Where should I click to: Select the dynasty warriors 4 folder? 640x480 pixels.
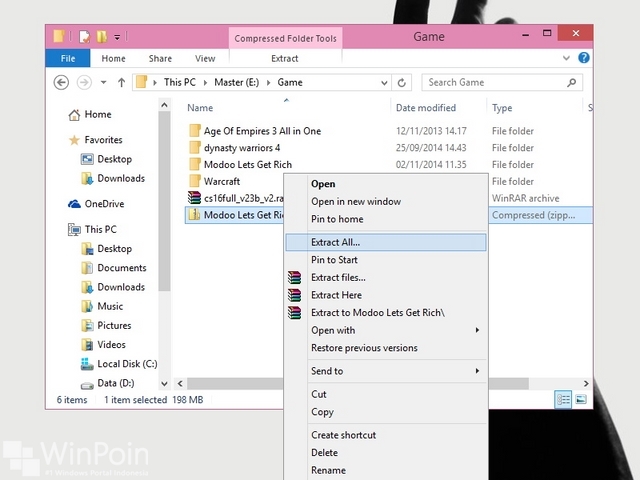pos(242,148)
